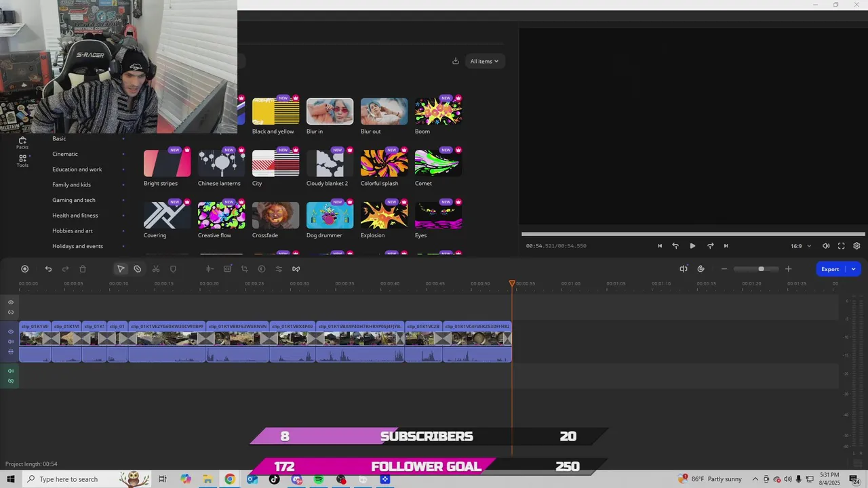
Task: Toggle visibility of the overlay track
Action: [11, 302]
